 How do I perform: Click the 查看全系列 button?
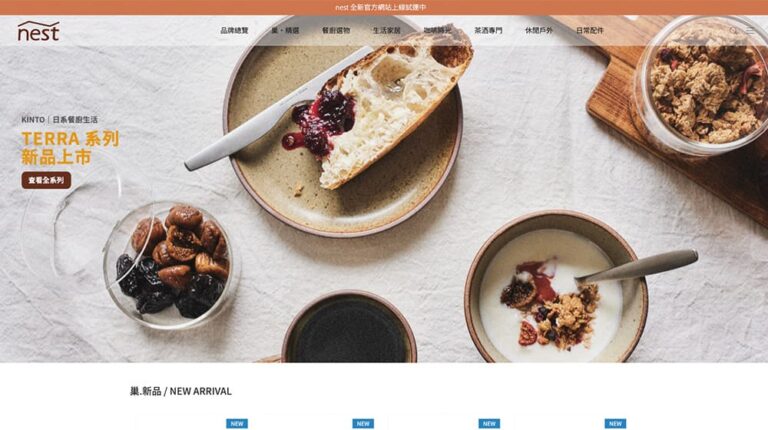pos(46,180)
